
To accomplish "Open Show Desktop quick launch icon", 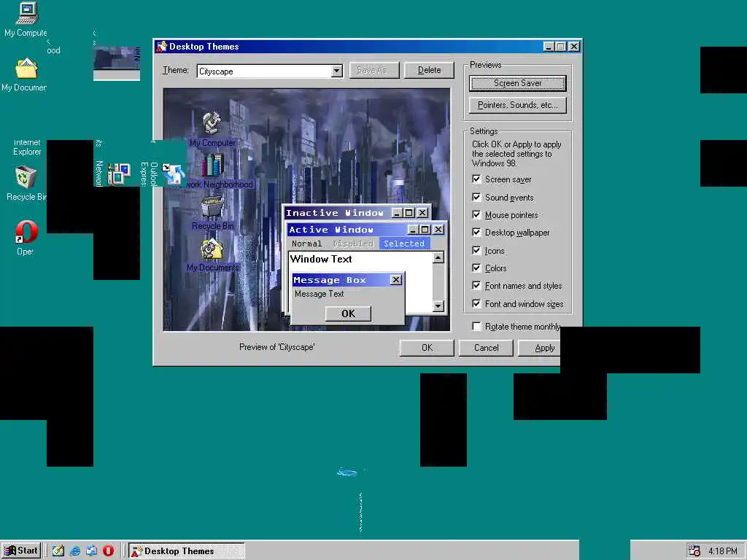I will click(x=58, y=551).
